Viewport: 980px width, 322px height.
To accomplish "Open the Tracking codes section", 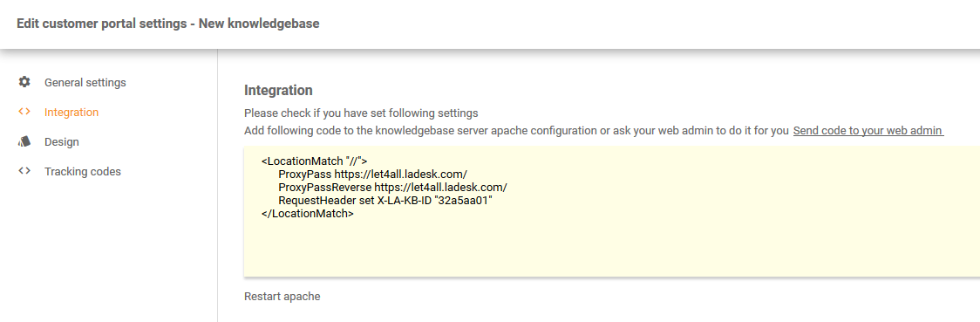I will (x=83, y=171).
